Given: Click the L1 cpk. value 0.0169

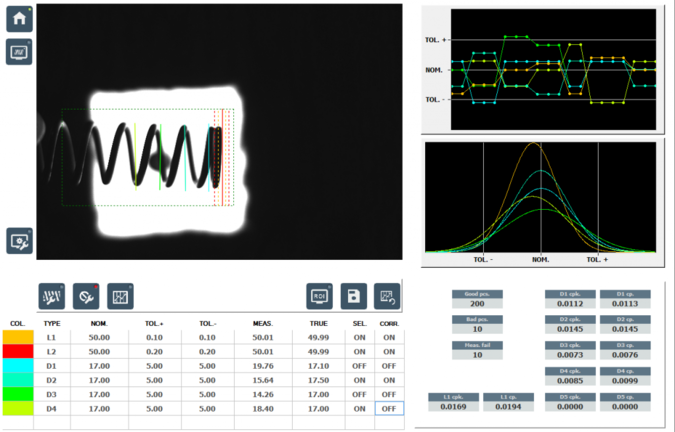Looking at the screenshot, I should pos(453,407).
